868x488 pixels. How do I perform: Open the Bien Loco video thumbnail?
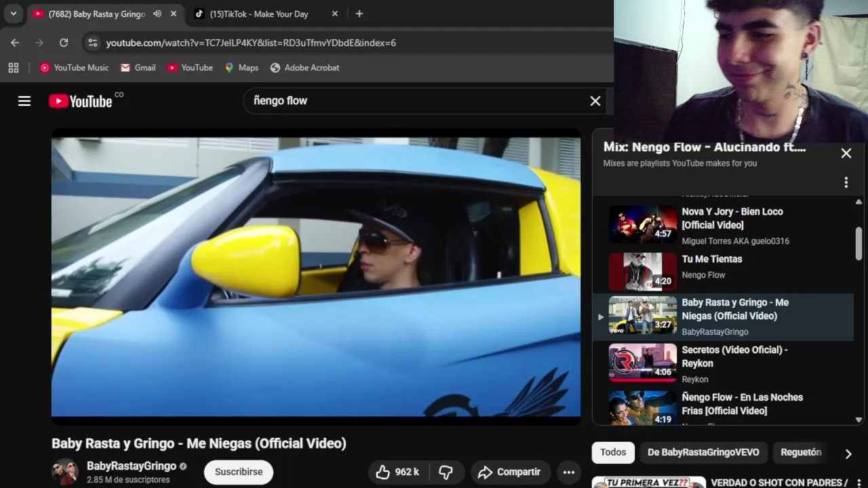click(x=642, y=224)
